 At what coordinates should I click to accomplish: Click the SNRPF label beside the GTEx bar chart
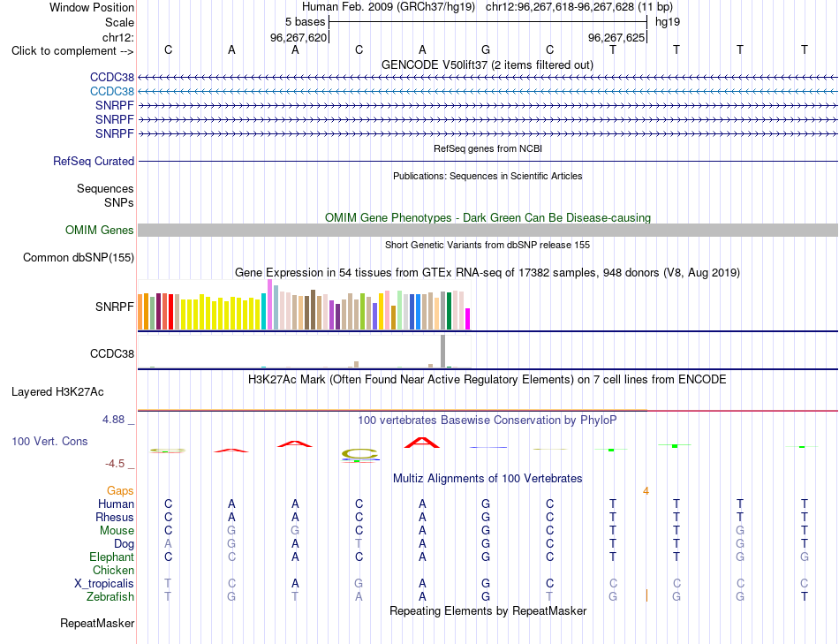tap(115, 307)
